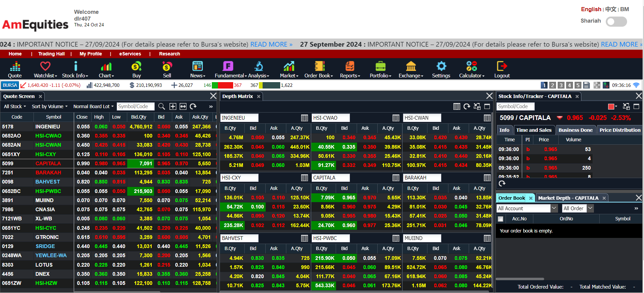Click the Symbol/Code field in Quote Screen
Image resolution: width=644 pixels, height=293 pixels.
point(136,106)
